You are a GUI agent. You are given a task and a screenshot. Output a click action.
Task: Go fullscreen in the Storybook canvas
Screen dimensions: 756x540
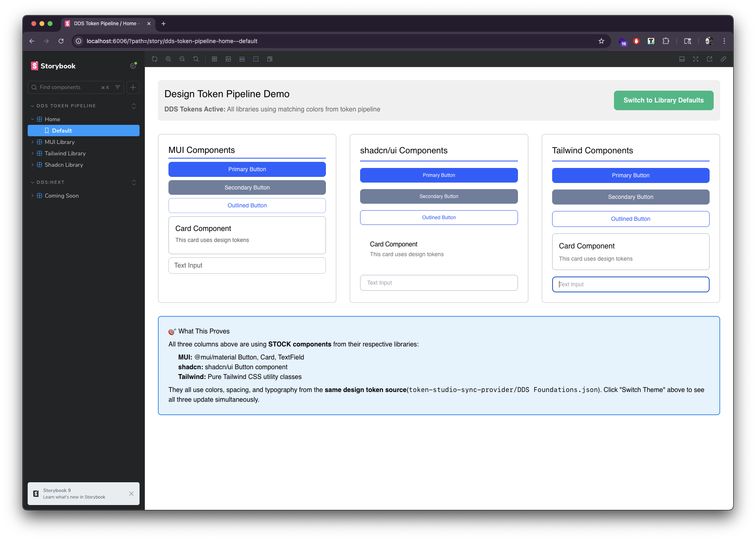[x=696, y=59]
